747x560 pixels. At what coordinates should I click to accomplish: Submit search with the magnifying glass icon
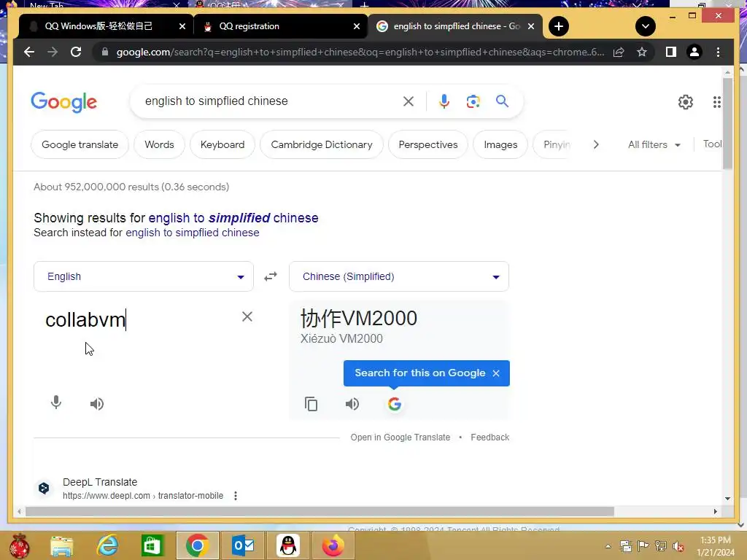[502, 101]
